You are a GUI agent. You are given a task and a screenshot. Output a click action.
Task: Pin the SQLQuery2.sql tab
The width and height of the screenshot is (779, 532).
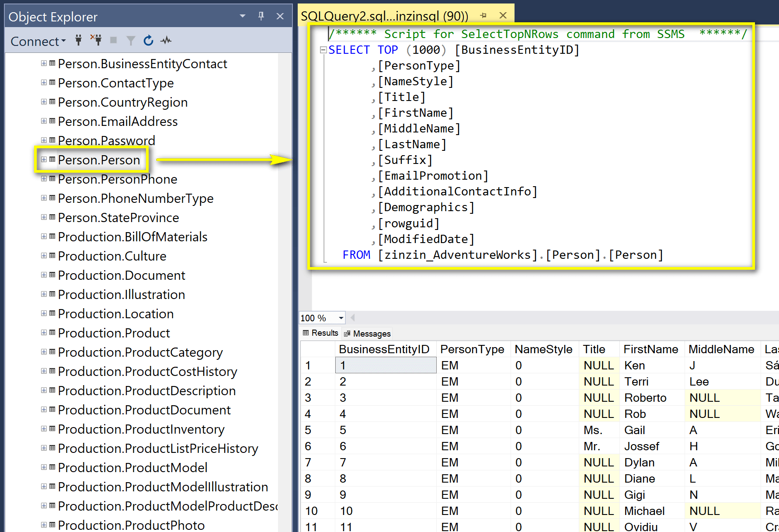[483, 16]
